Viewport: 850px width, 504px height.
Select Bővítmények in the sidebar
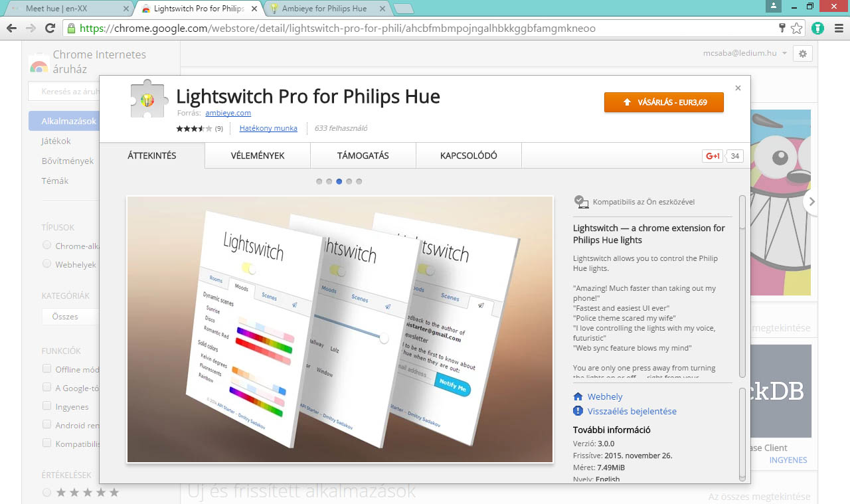pos(68,161)
